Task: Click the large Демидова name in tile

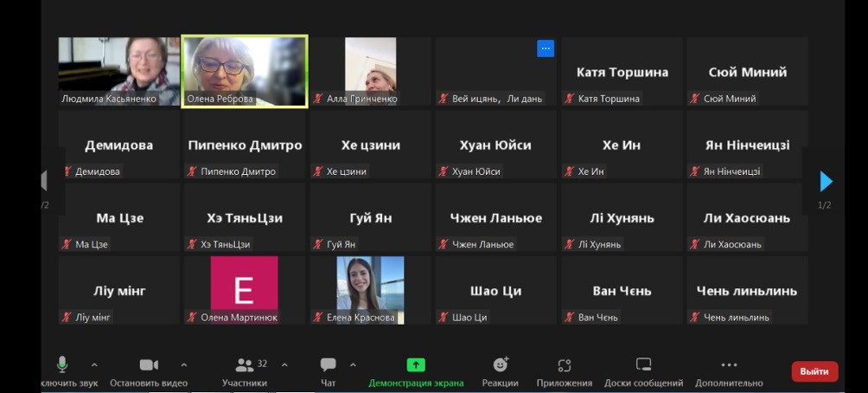Action: coord(119,145)
